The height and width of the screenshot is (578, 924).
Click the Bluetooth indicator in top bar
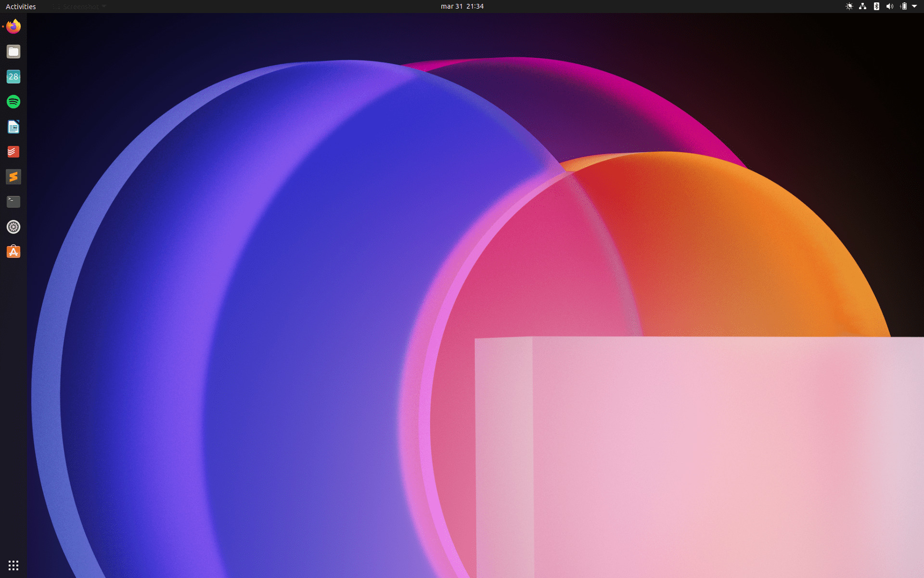[876, 6]
